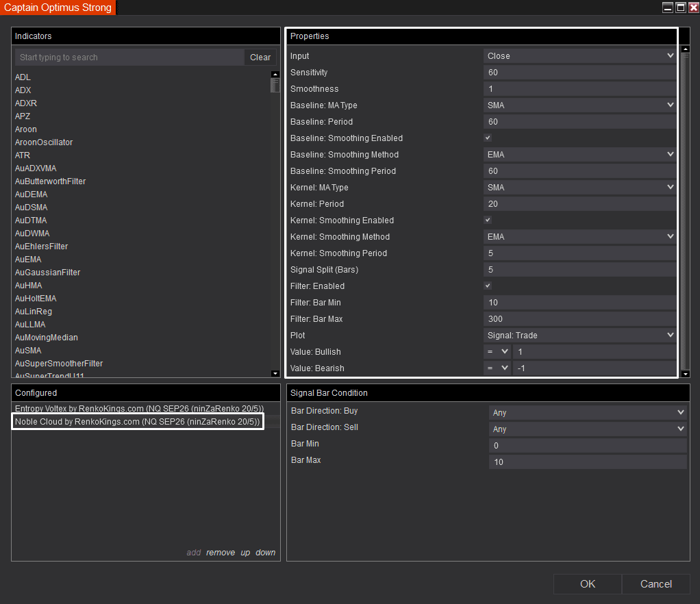Viewport: 700px width, 604px height.
Task: Click the Baseline: Period value field
Action: click(x=579, y=121)
